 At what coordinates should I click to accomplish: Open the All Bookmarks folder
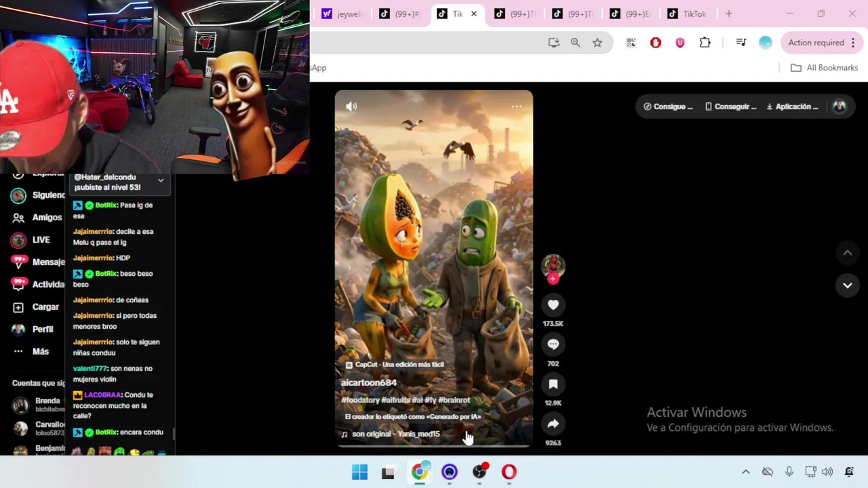(825, 68)
